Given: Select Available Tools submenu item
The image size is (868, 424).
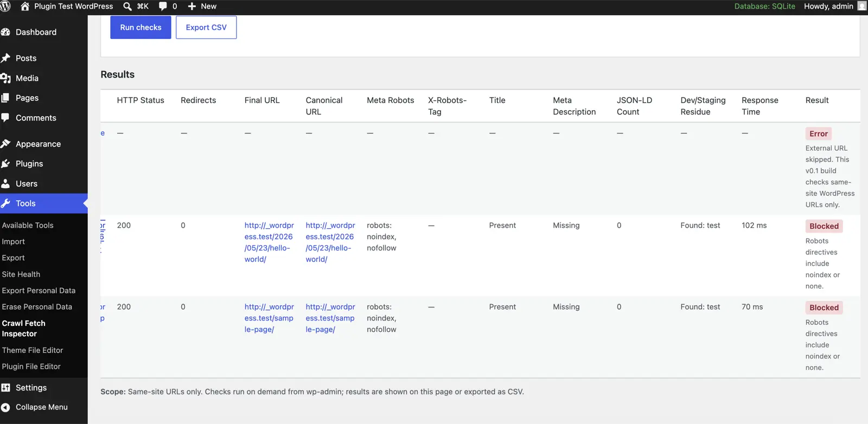Looking at the screenshot, I should click(28, 225).
